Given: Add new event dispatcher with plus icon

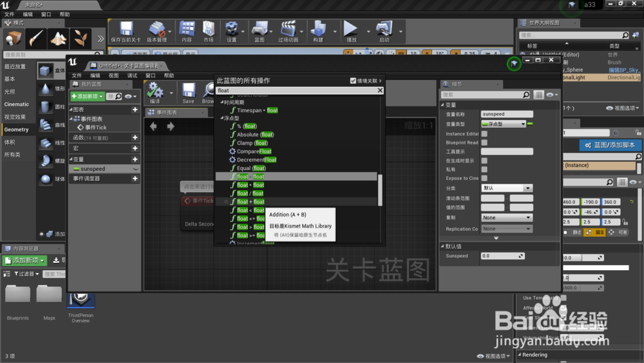Looking at the screenshot, I should 135,179.
